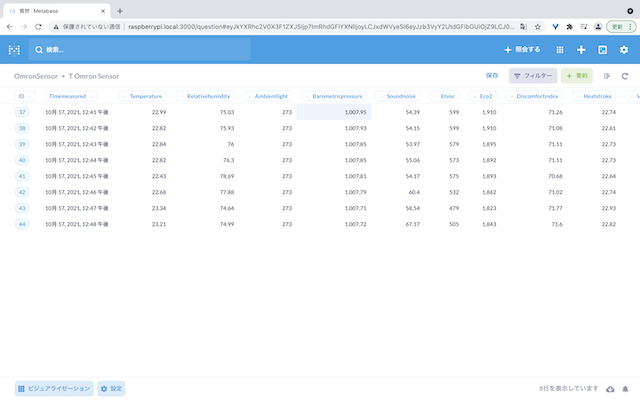Image resolution: width=640 pixels, height=400 pixels.
Task: Select the Metabase browser tab
Action: click(x=57, y=11)
